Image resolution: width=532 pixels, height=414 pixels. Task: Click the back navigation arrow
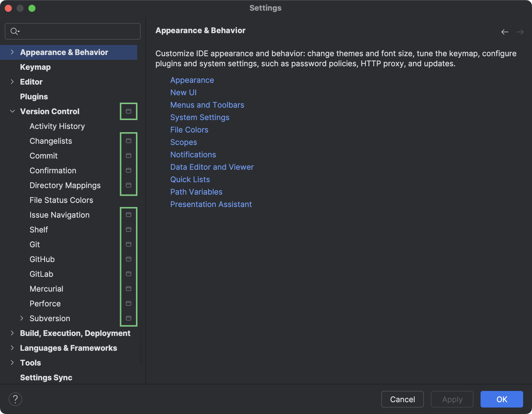tap(504, 32)
